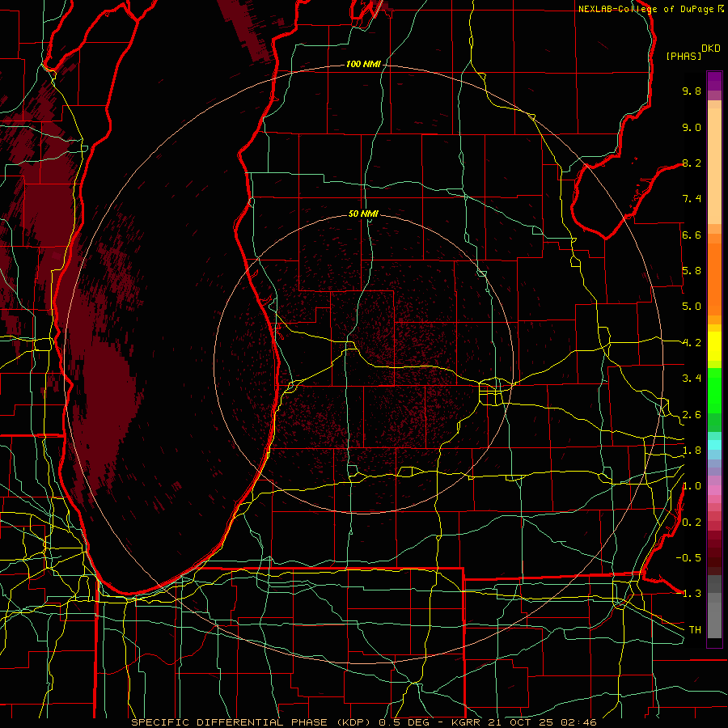This screenshot has height=728, width=728.
Task: Click the 1.8 value on the scale
Action: [x=692, y=451]
